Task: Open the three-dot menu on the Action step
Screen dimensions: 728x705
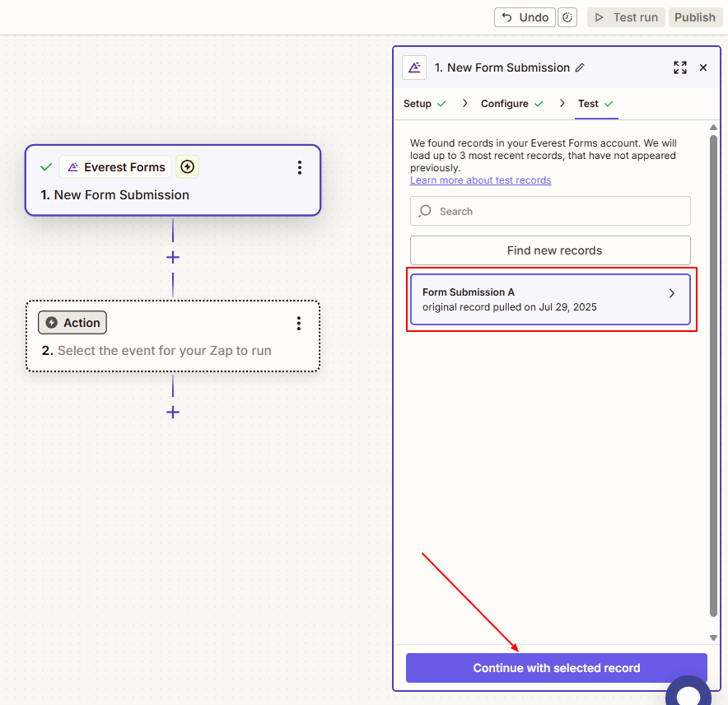Action: point(300,323)
